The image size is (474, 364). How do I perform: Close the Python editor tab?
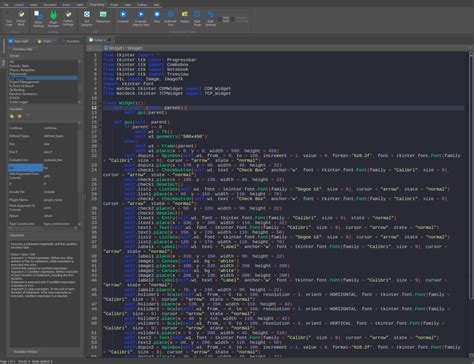(109, 40)
